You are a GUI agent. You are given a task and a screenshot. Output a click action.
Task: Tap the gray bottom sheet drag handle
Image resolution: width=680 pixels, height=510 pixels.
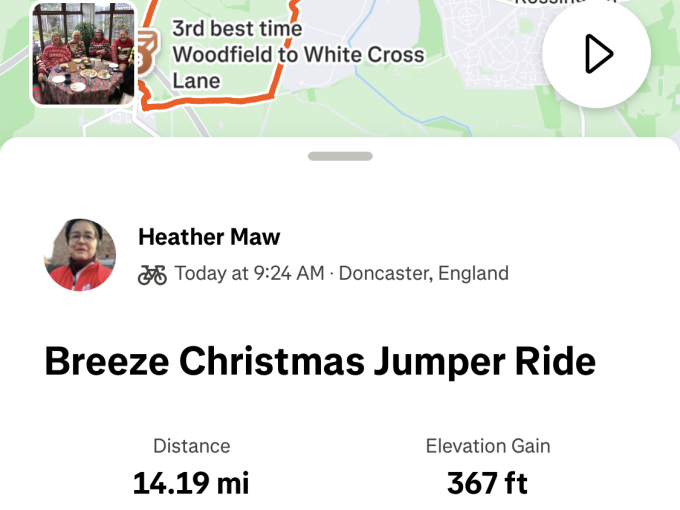[340, 156]
